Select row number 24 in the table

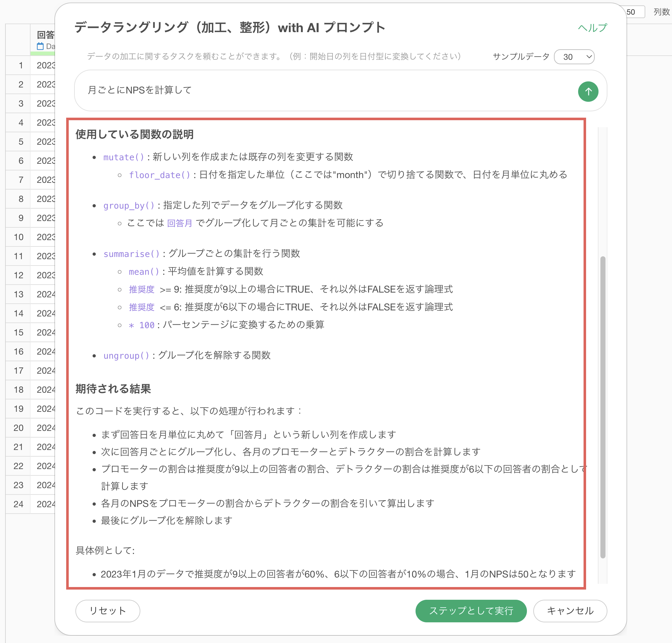pos(18,504)
